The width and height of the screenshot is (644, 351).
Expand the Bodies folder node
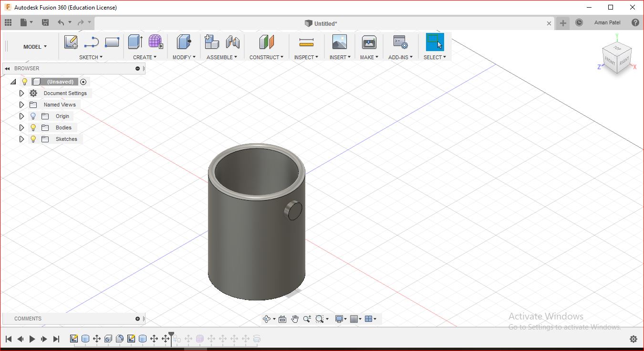[x=21, y=128]
